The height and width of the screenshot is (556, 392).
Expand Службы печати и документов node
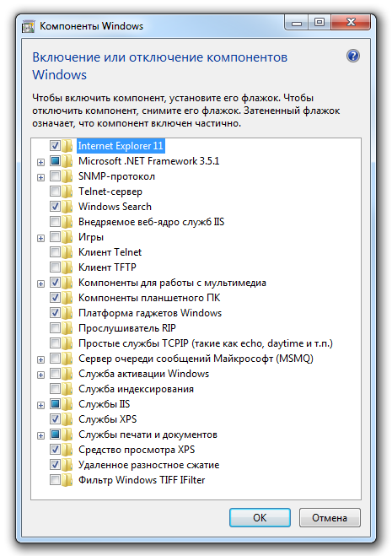tap(40, 435)
